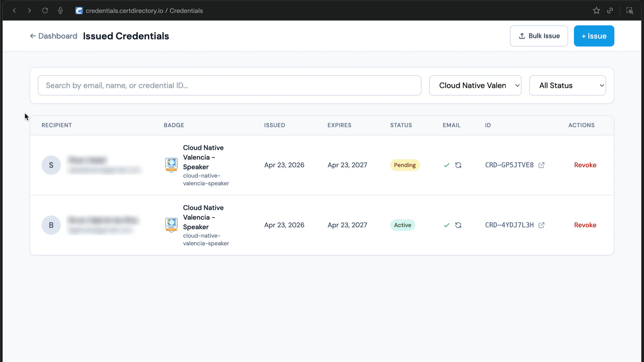644x362 pixels.
Task: Open the Cloud Native Valencia badge filter dropdown
Action: point(475,85)
